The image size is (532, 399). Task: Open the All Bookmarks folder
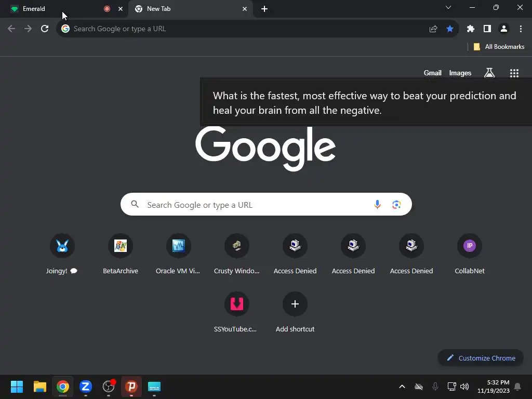coord(498,47)
